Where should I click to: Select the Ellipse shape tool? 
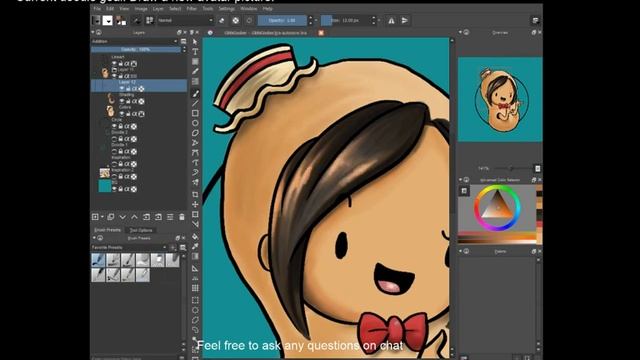pyautogui.click(x=195, y=123)
